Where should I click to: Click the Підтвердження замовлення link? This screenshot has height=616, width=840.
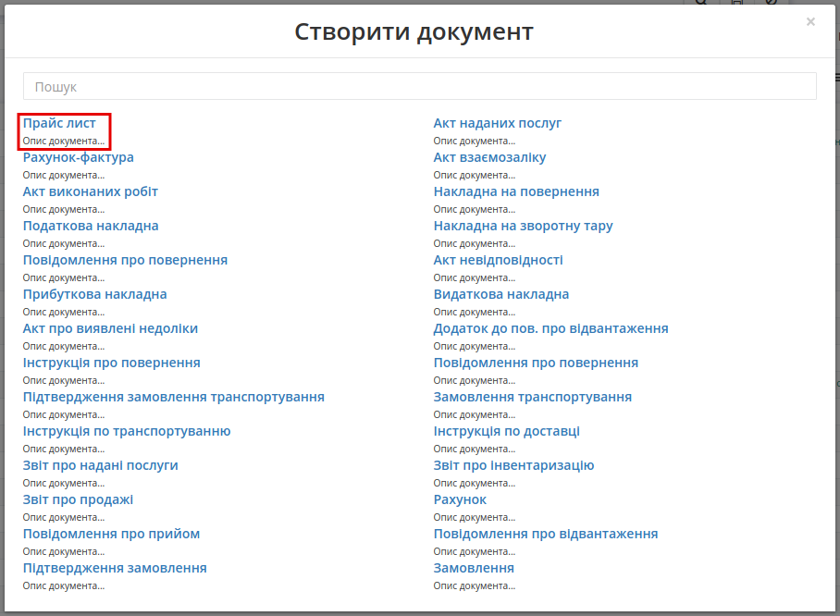[x=115, y=569]
